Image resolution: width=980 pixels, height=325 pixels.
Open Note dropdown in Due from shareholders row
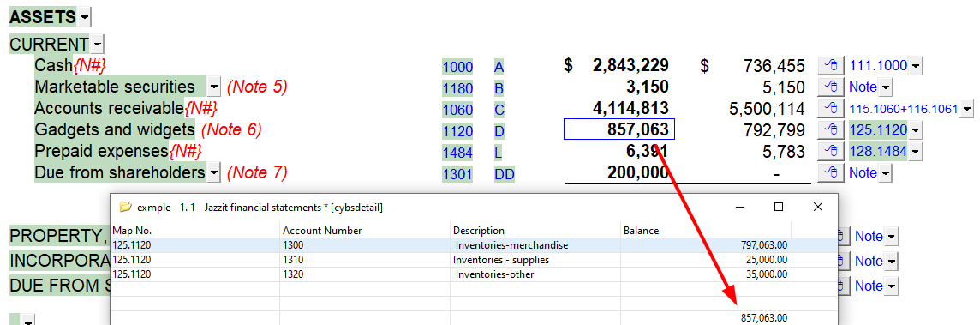[x=886, y=172]
